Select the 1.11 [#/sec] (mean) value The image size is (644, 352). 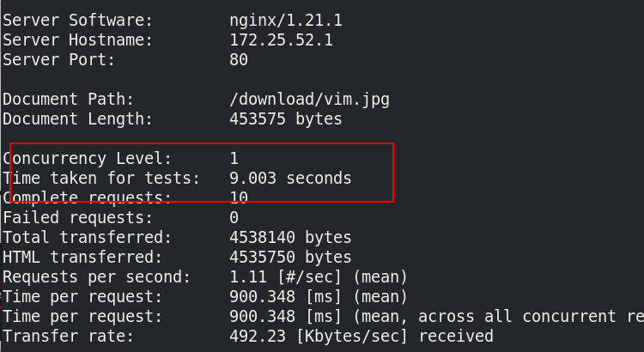click(319, 276)
